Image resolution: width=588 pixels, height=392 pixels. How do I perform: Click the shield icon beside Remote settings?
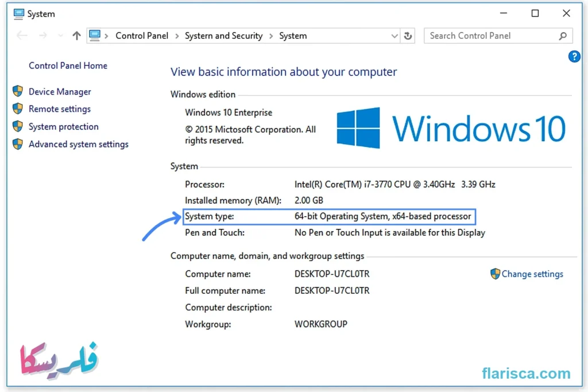pyautogui.click(x=18, y=108)
